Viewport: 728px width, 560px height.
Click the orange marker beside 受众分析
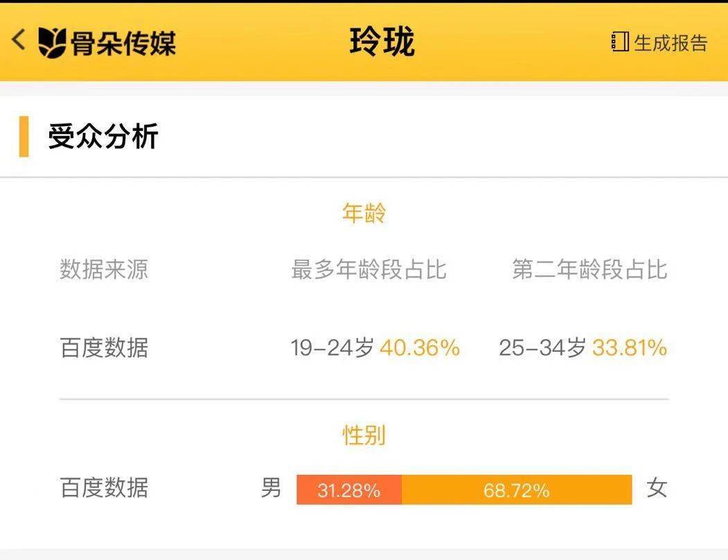point(24,136)
